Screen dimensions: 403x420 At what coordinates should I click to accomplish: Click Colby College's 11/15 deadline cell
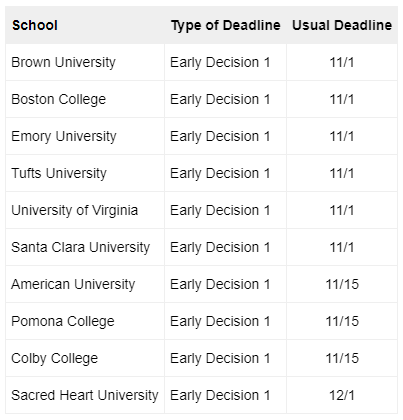click(342, 358)
